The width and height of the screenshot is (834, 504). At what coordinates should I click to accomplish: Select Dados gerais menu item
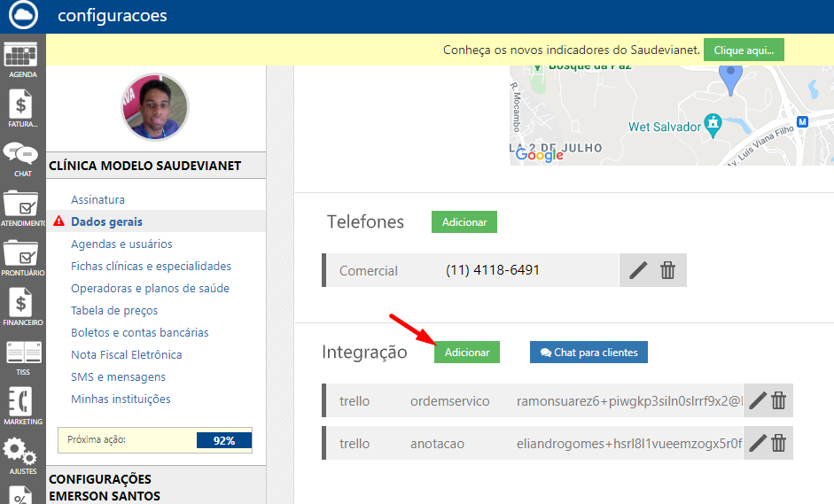(107, 221)
